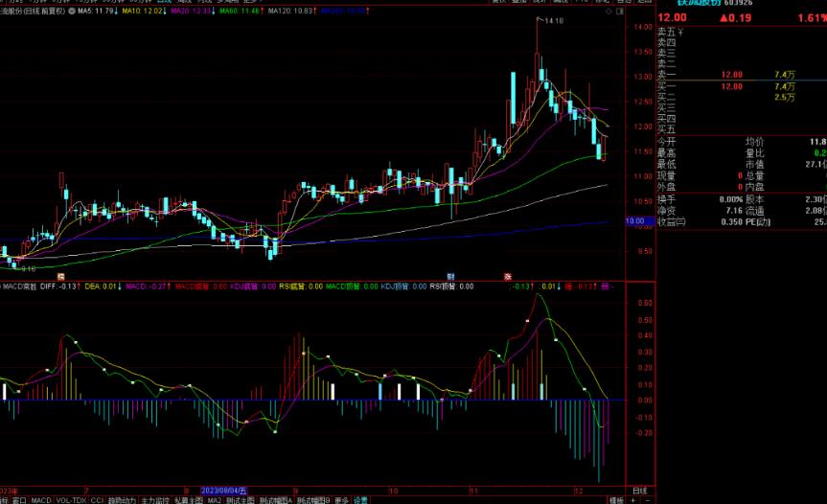The height and width of the screenshot is (504, 827).
Task: Click the 买一 bid price 12.00
Action: point(731,86)
